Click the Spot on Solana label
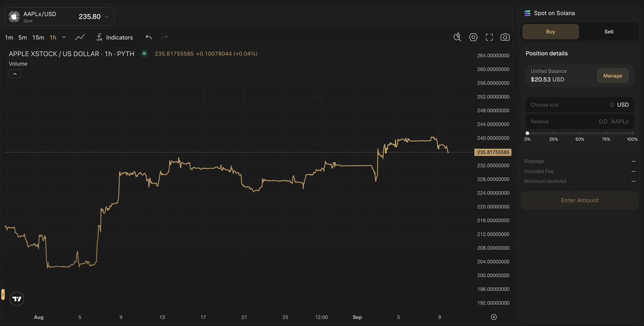This screenshot has height=326, width=644. pyautogui.click(x=554, y=13)
